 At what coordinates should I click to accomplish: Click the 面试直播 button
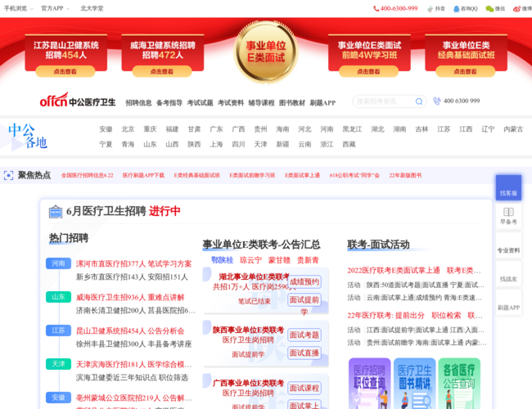[304, 353]
